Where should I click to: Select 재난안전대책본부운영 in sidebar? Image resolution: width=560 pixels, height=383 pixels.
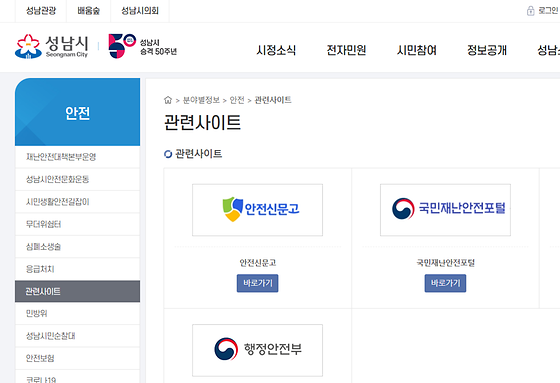coord(78,157)
